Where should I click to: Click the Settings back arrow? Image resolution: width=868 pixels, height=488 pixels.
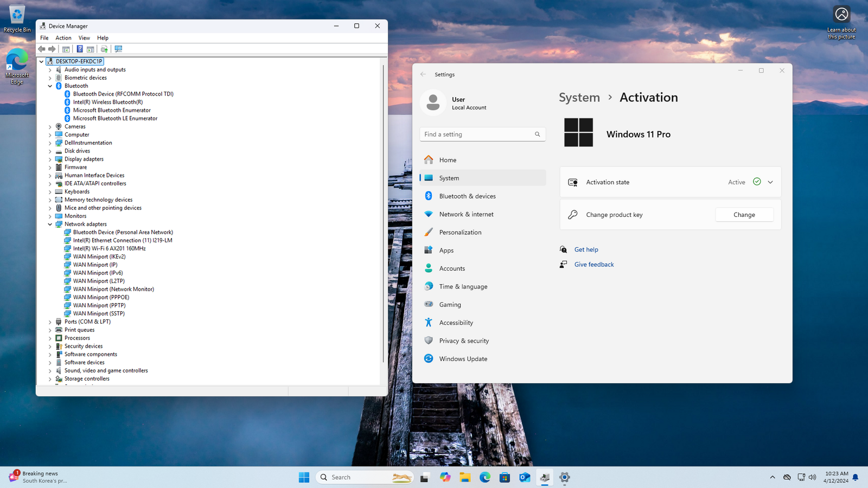423,74
